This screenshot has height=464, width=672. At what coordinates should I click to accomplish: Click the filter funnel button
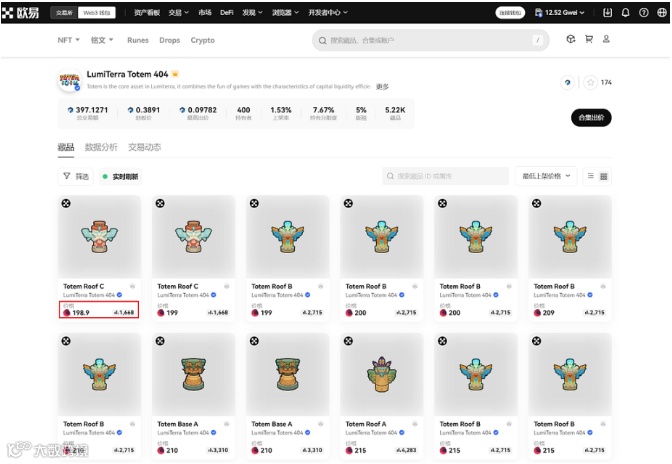[x=75, y=176]
